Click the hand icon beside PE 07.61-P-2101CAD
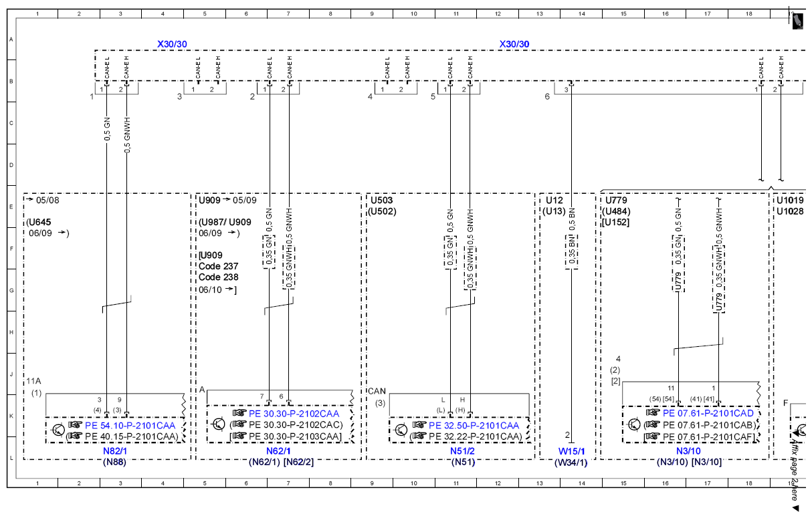 653,413
